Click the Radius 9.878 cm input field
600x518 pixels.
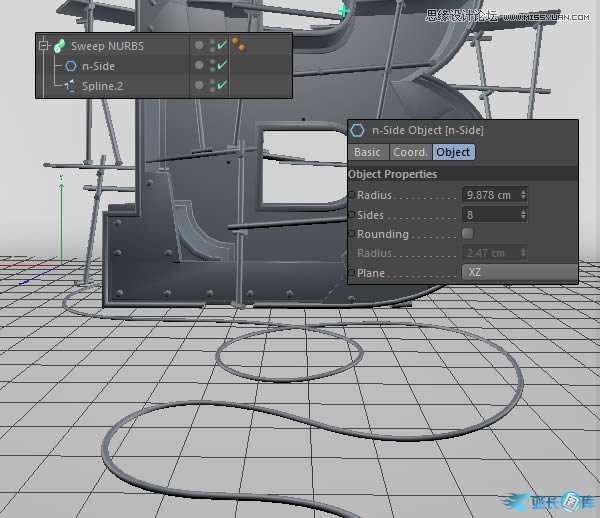coord(490,195)
